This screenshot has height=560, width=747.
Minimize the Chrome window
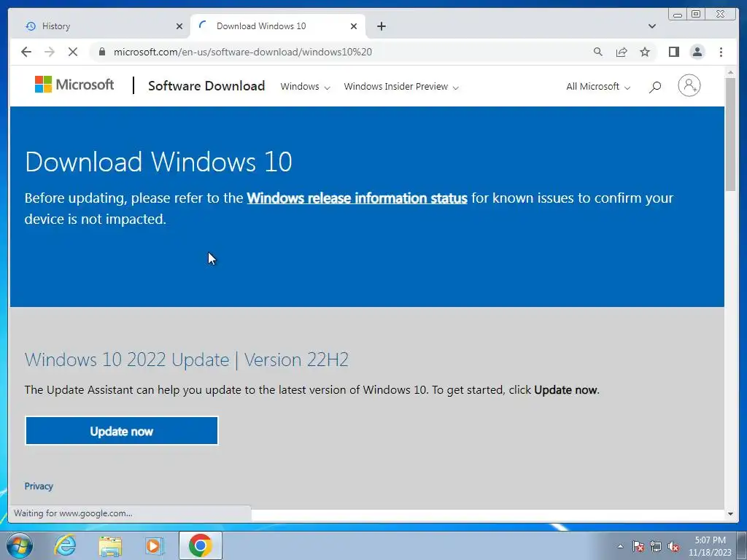[x=678, y=15]
